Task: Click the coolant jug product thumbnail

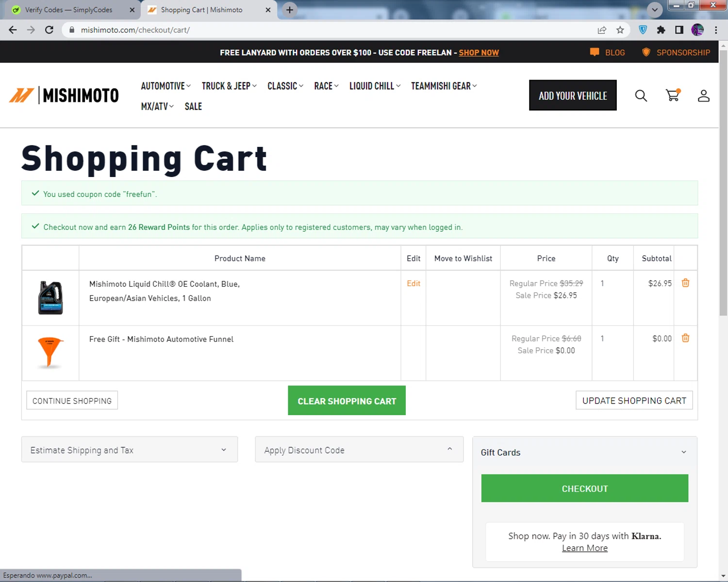Action: coord(50,298)
